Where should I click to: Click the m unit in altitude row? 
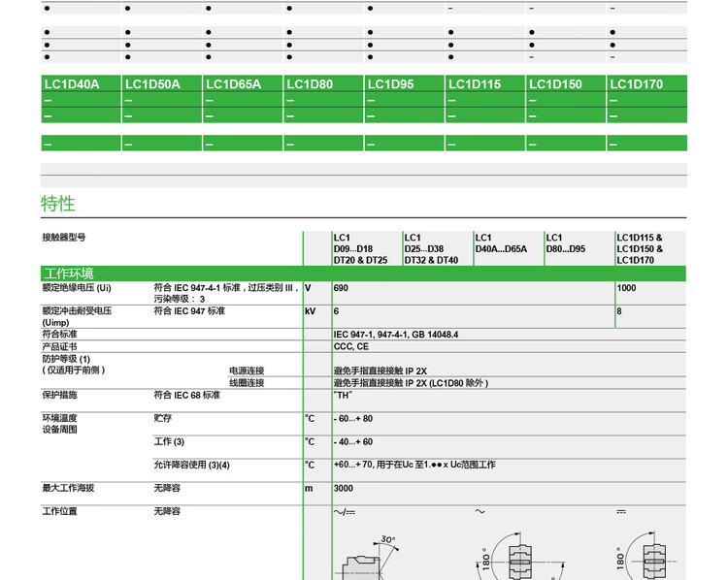[309, 488]
